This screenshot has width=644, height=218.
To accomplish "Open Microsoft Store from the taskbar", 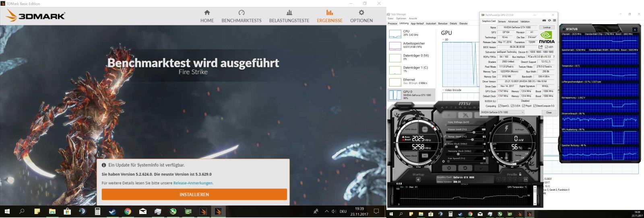I will coord(67,211).
